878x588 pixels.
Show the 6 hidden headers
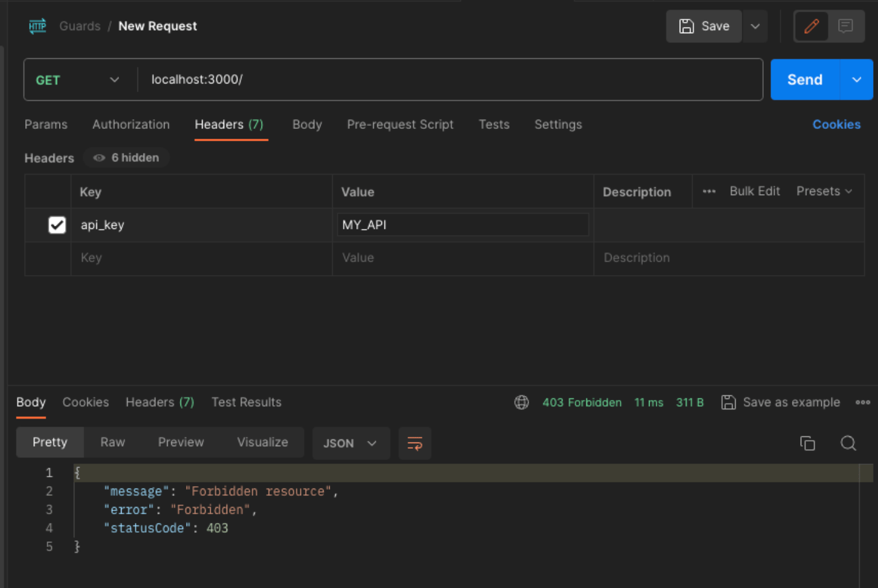point(126,158)
